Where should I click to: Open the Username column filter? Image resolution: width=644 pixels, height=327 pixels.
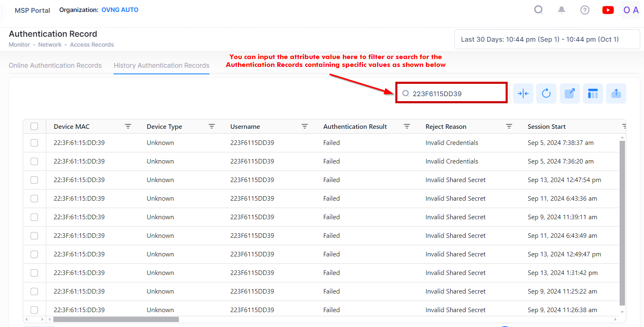coord(304,126)
